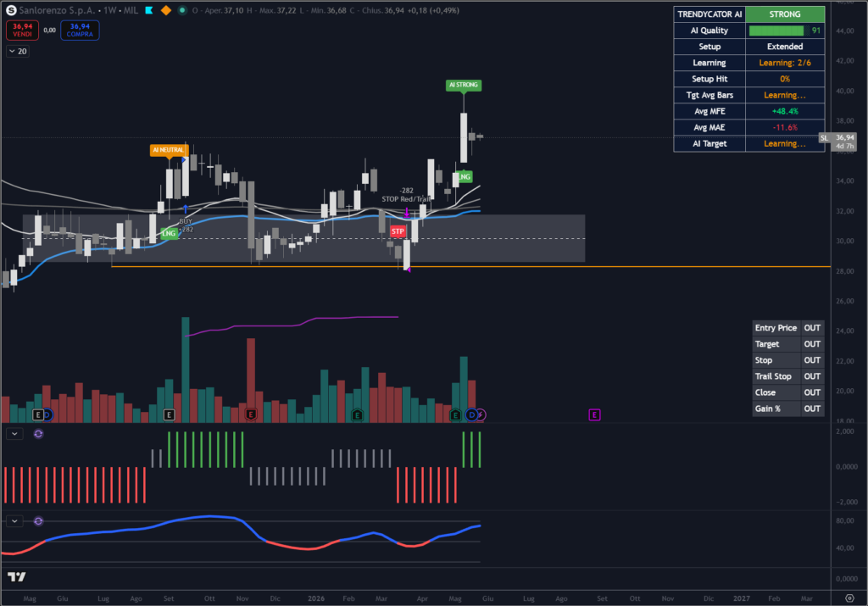868x606 pixels.
Task: Click the COMPRA 36,94 buy button
Action: 80,30
